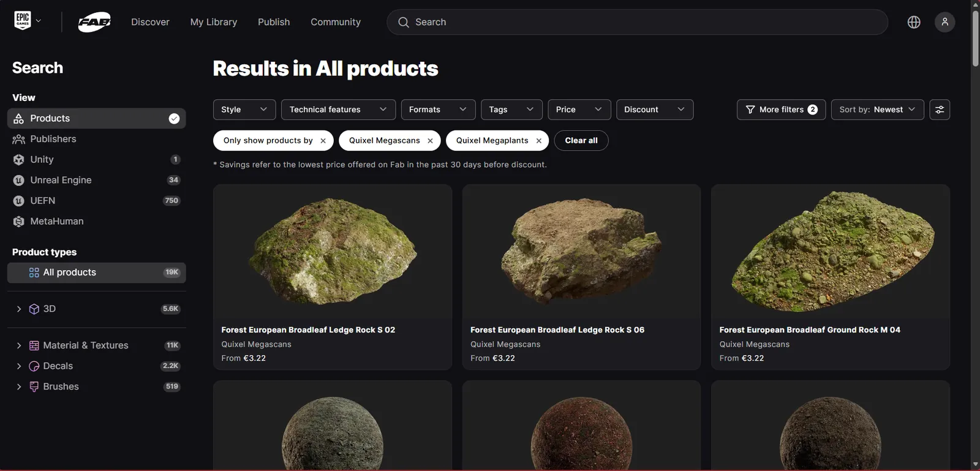The height and width of the screenshot is (471, 980).
Task: Click the Unity logo icon
Action: [x=19, y=160]
